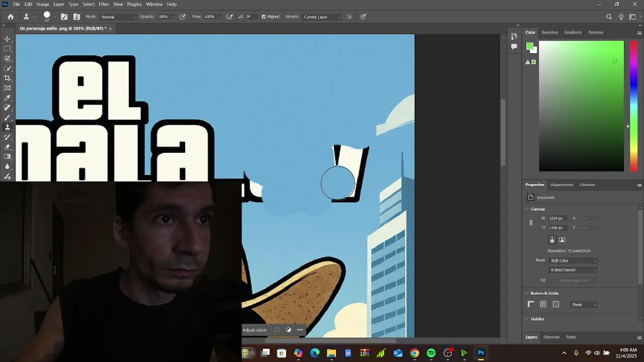This screenshot has height=362, width=644.
Task: Select the Dodge tool
Action: point(8,176)
